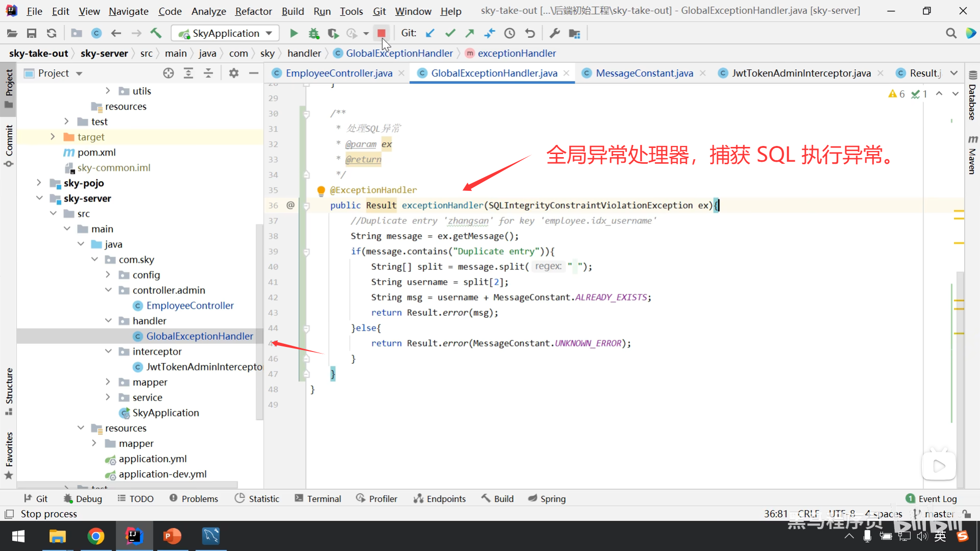
Task: Click the Run SkyApplication play icon
Action: (293, 33)
